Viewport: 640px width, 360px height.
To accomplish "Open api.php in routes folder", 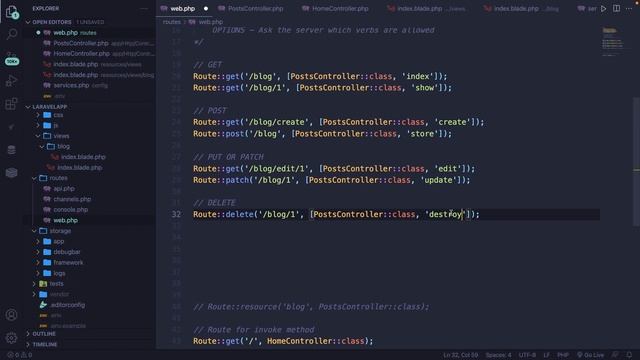I will [64, 189].
